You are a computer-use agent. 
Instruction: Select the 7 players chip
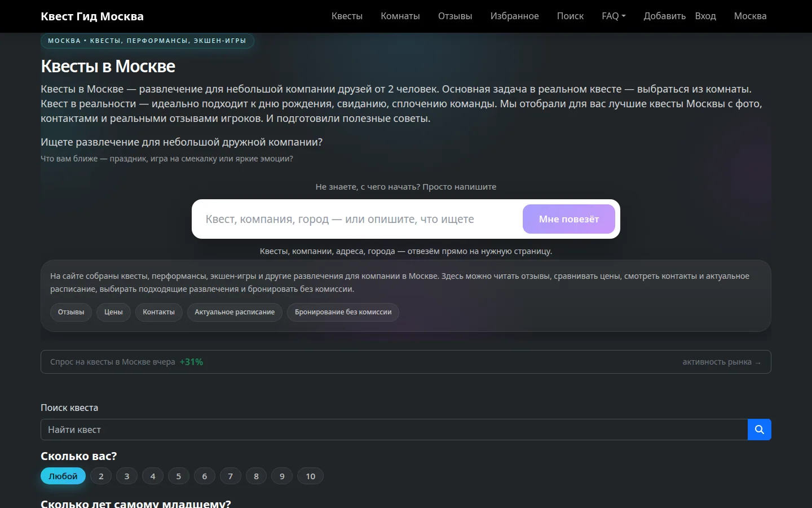230,476
